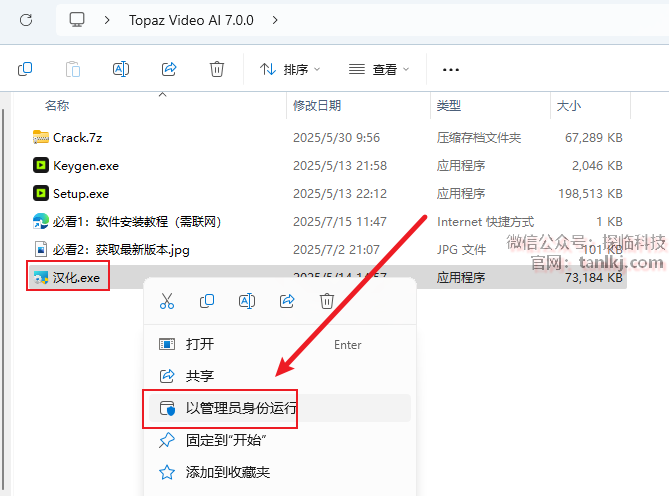The image size is (669, 496).
Task: Click the toolbar Copy icon
Action: [25, 69]
